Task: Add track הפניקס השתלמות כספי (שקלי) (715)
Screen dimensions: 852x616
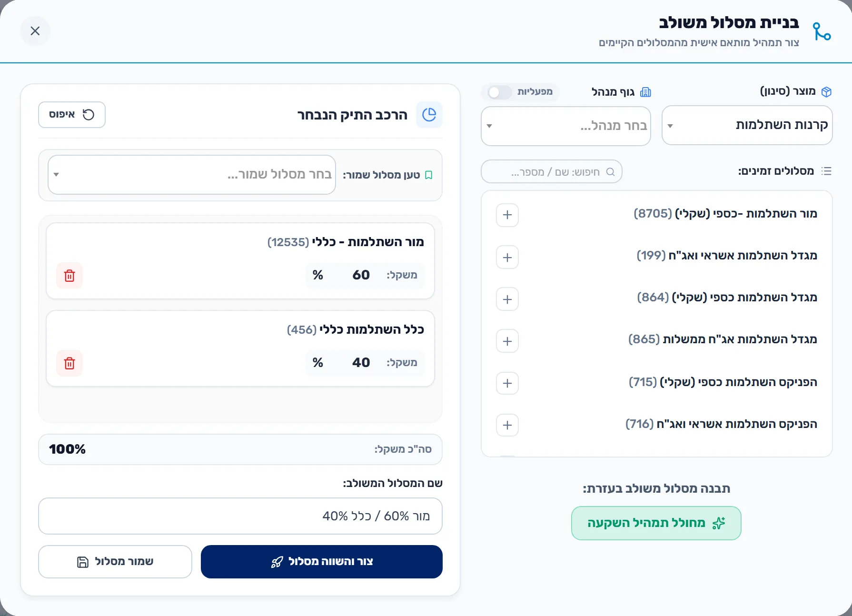Action: [507, 383]
